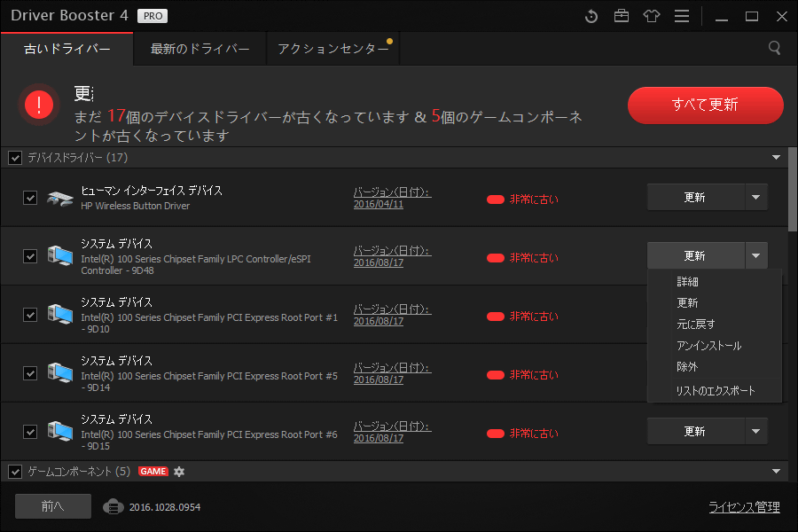The image size is (798, 532).
Task: Uncheck the PCI Express Root Port #5 checkbox
Action: pyautogui.click(x=30, y=373)
